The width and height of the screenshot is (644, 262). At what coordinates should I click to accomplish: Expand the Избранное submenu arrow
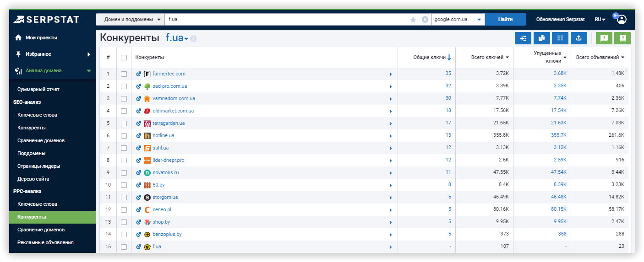click(89, 54)
